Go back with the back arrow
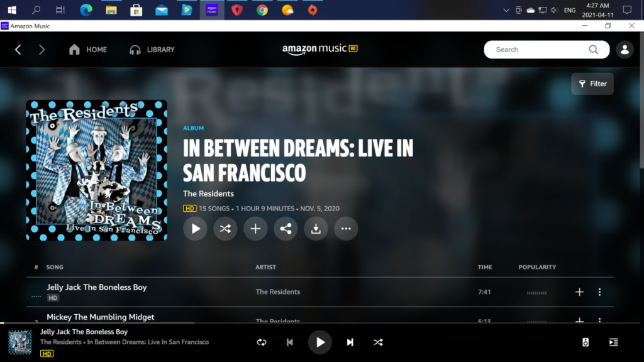Image resolution: width=644 pixels, height=362 pixels. click(x=18, y=50)
